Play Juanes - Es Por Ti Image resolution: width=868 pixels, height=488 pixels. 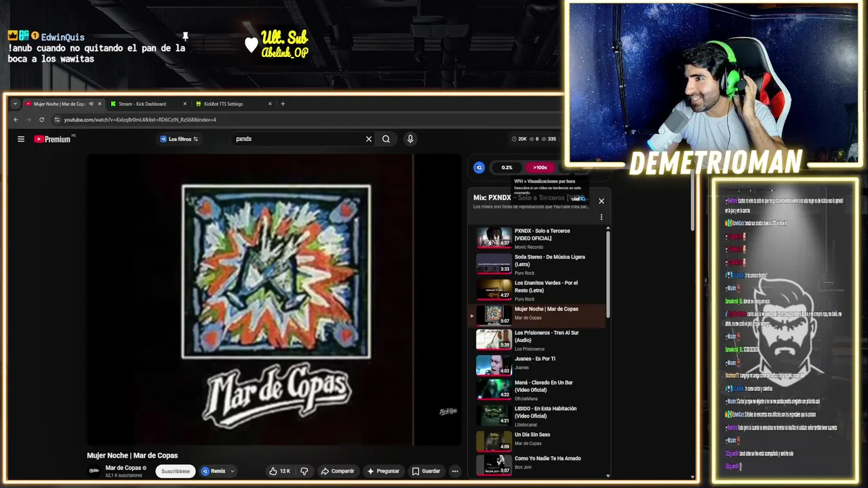pos(539,365)
